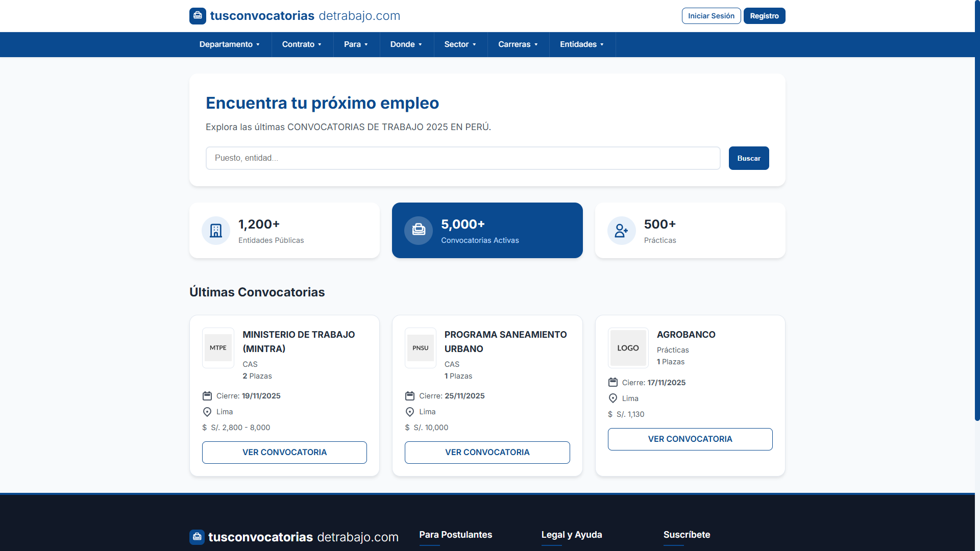Click the Para Postulantes footer heading

click(x=455, y=535)
